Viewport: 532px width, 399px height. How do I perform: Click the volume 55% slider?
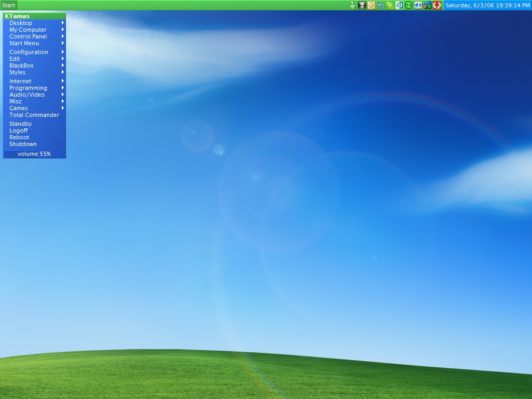click(x=34, y=154)
